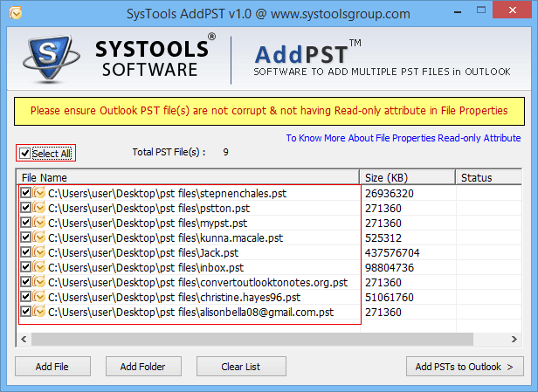538x392 pixels.
Task: Select the pstton.pst file path
Action: [148, 208]
